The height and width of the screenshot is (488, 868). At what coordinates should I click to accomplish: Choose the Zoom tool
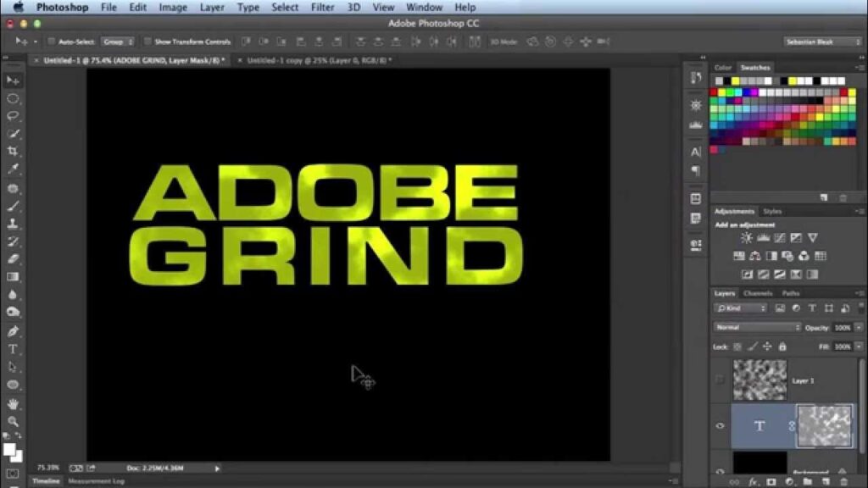(13, 421)
